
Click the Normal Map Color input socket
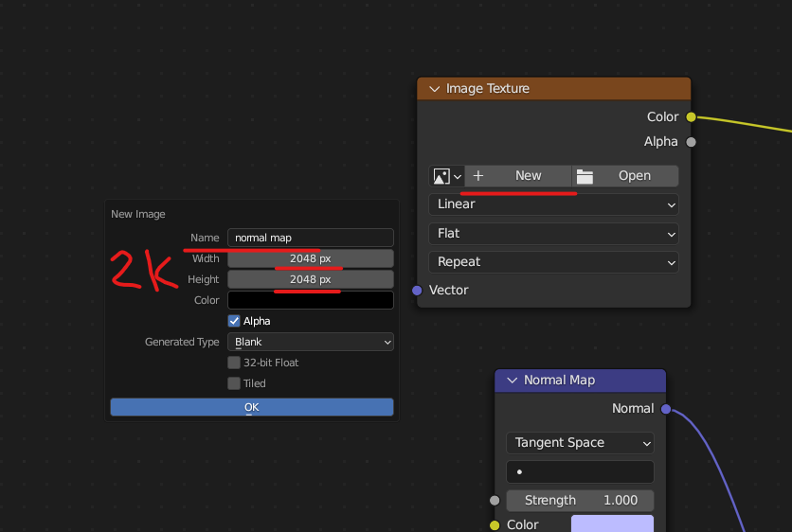tap(495, 525)
